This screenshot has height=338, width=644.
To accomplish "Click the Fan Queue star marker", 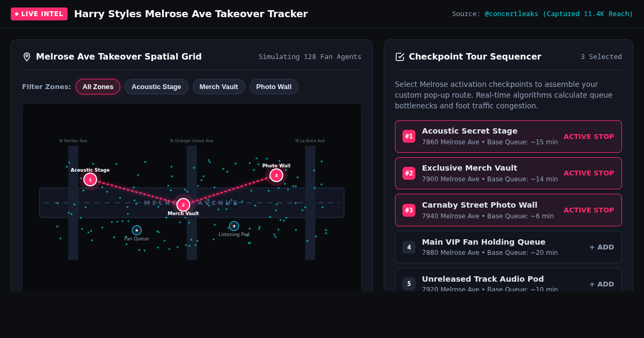I will click(x=137, y=230).
